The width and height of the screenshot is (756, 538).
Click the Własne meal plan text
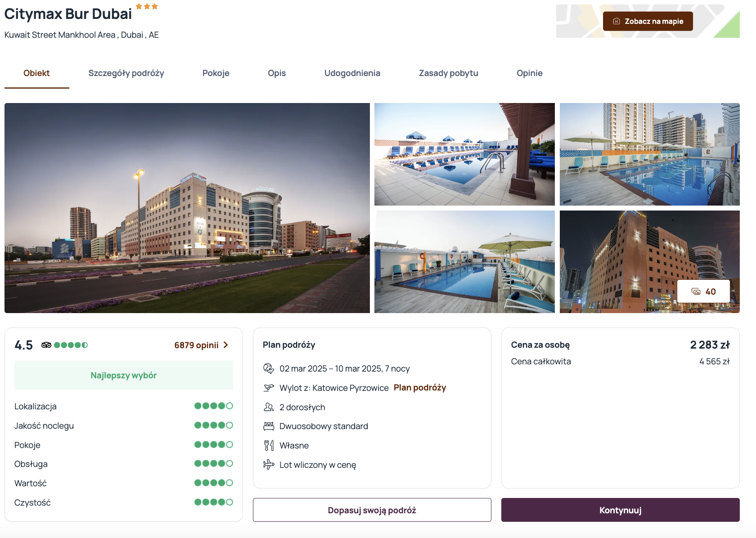[x=294, y=445]
